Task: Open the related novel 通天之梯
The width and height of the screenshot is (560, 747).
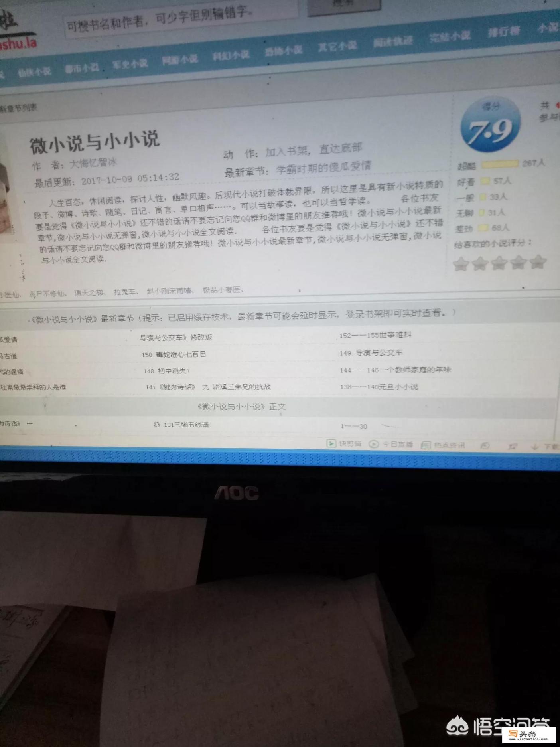Action: coord(89,292)
